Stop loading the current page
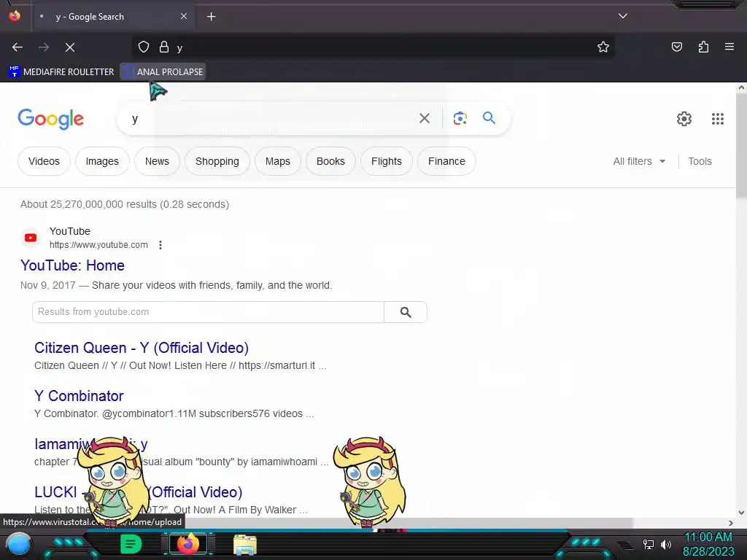This screenshot has width=747, height=560. pos(70,47)
